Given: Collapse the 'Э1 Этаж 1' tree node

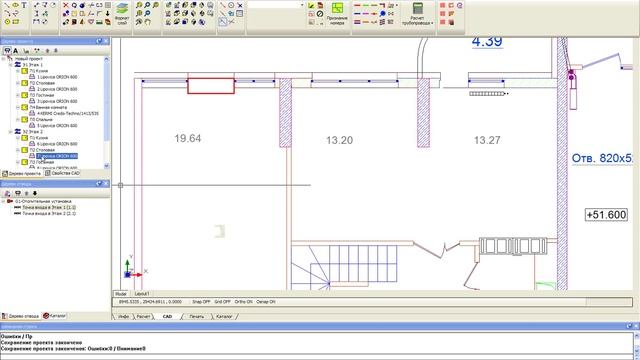Looking at the screenshot, I should (11, 64).
